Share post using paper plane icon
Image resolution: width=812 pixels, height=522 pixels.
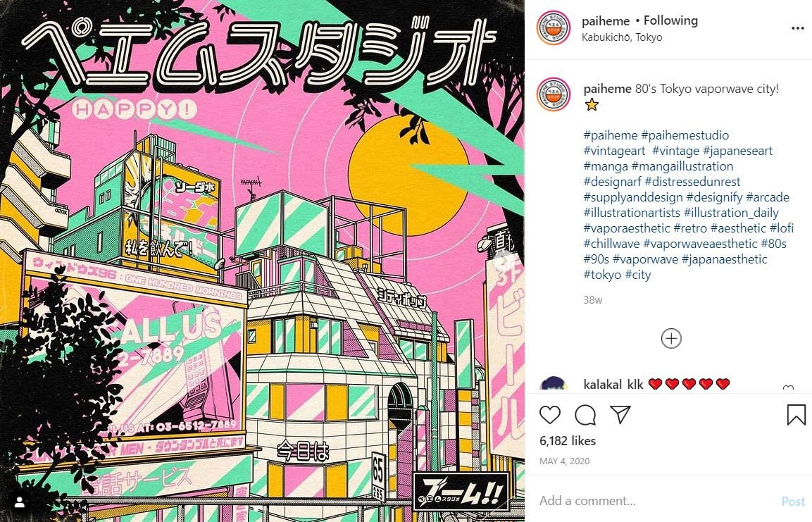pos(620,414)
